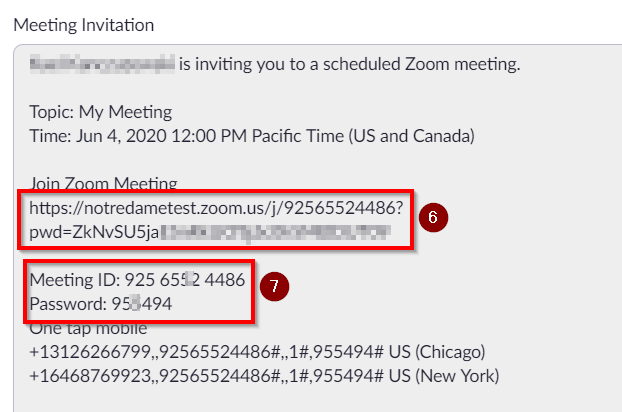Click the Pacific Time (US and Canada) text
Viewport: 622px width, 412px height.
point(363,136)
